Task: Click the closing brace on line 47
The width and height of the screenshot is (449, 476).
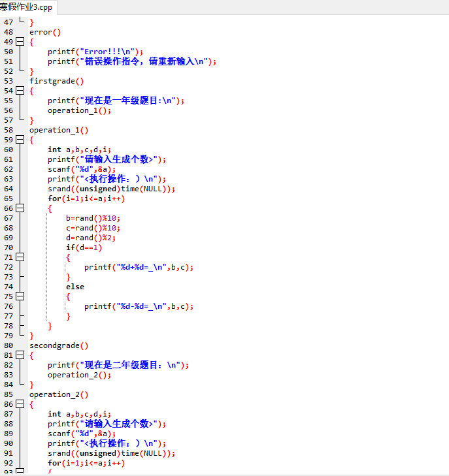Action: pyautogui.click(x=31, y=22)
